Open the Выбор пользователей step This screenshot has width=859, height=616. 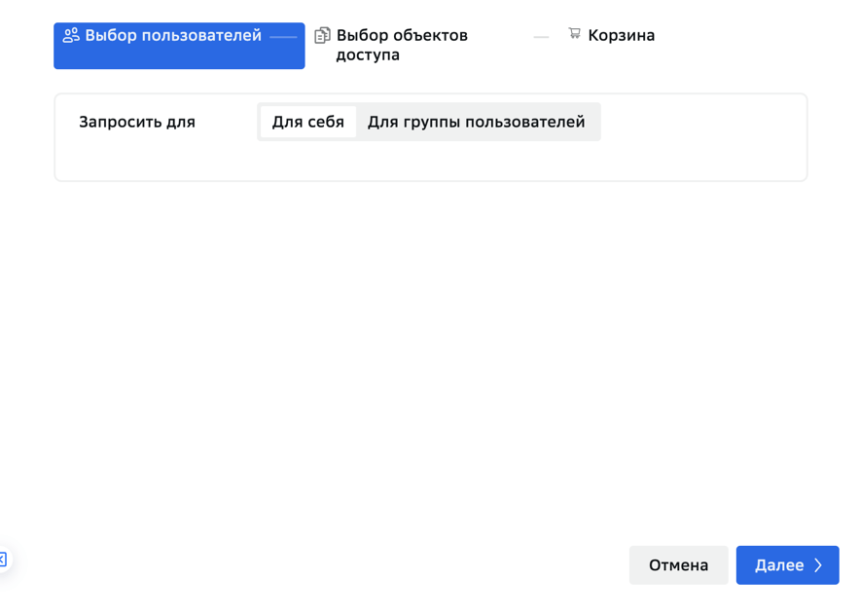[x=179, y=46]
